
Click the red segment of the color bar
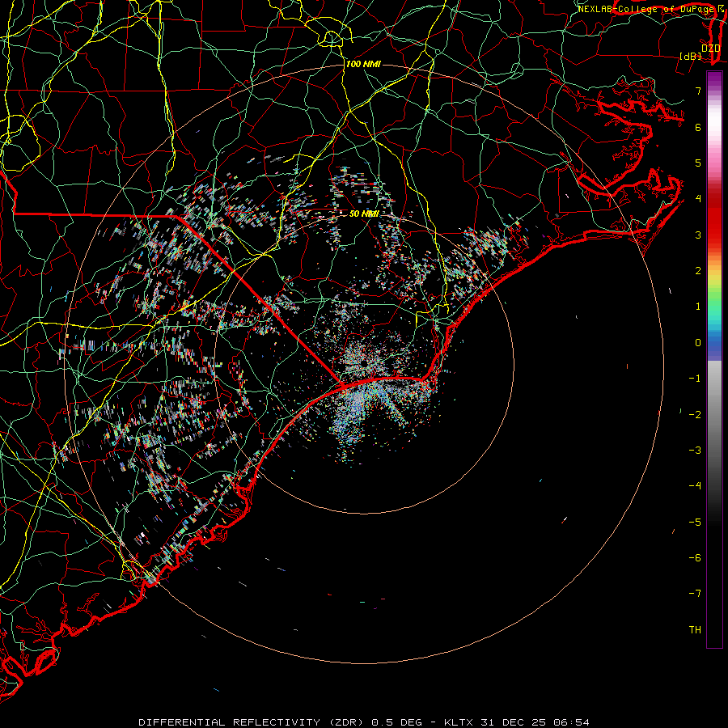714,218
